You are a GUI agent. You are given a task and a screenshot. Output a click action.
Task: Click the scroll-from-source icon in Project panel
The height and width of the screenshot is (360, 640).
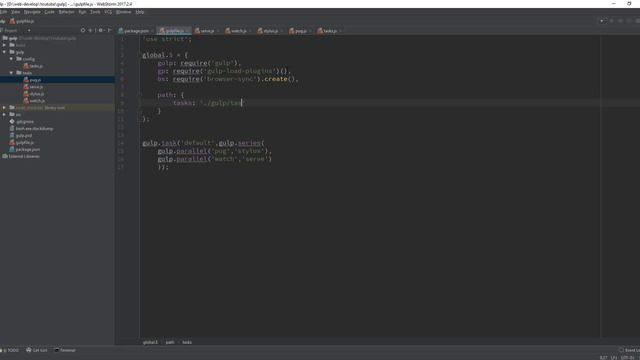[83, 30]
